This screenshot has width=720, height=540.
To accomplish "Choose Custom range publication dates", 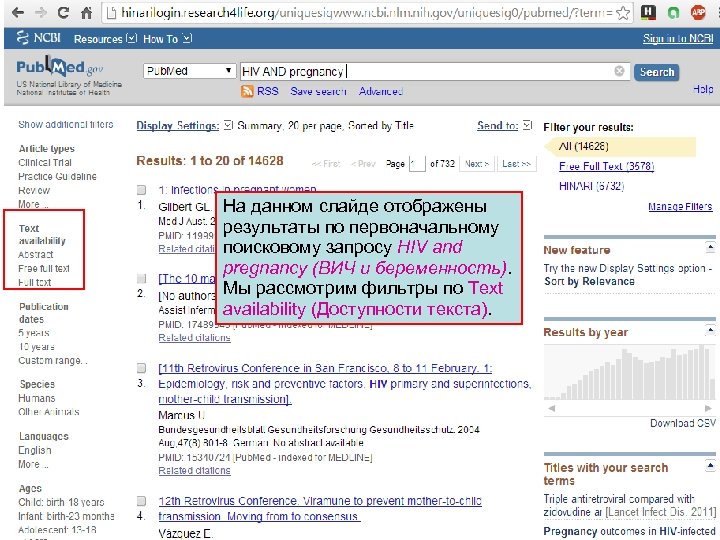I will pos(53,360).
